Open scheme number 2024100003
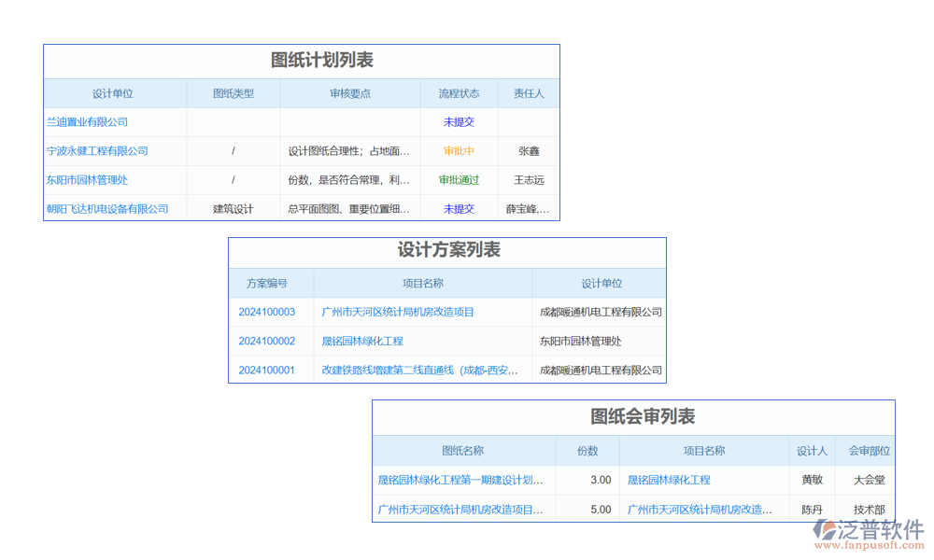This screenshot has height=560, width=934. [266, 313]
